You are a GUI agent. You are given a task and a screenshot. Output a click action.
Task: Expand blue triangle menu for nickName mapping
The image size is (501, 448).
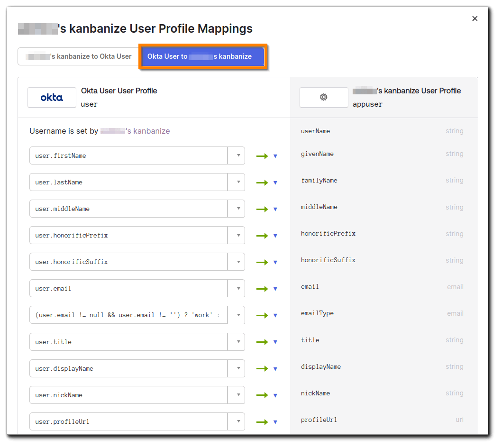[x=275, y=395]
